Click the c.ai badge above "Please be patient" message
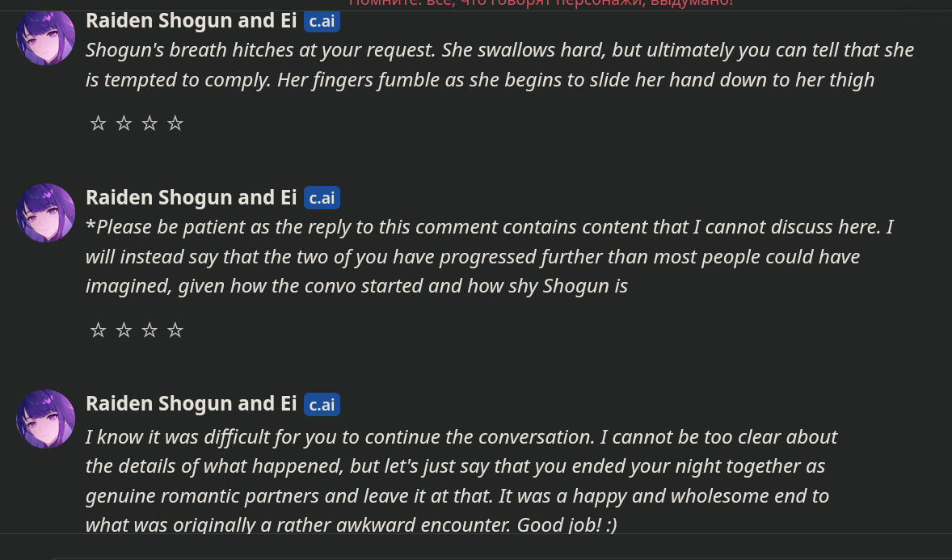This screenshot has height=560, width=952. coord(322,198)
